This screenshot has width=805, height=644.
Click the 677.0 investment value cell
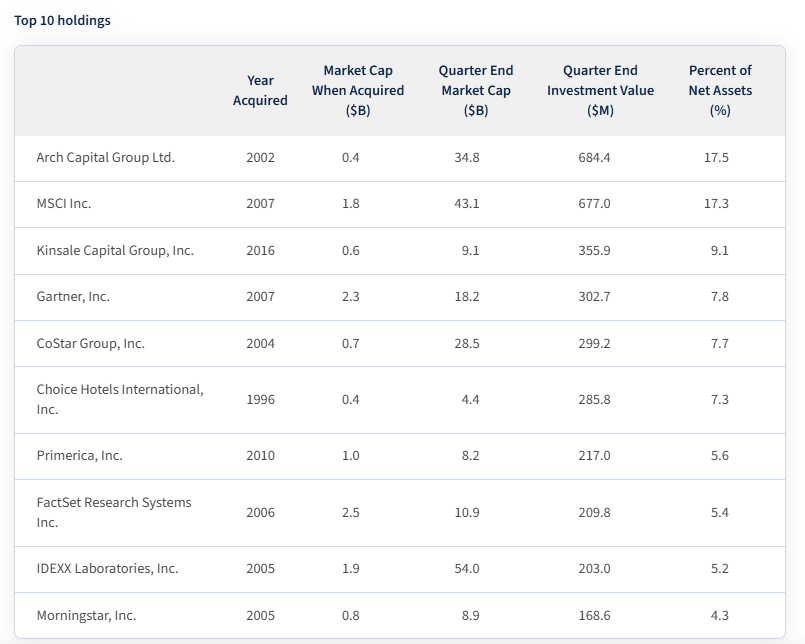595,204
